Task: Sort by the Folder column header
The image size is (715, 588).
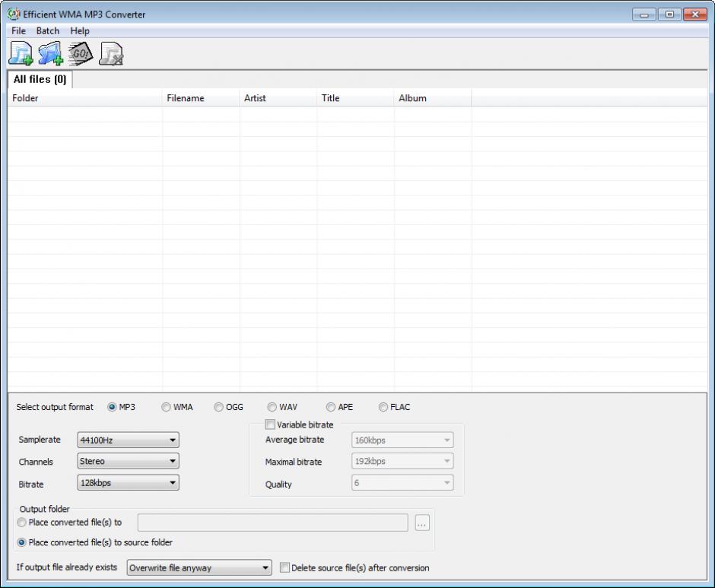Action: point(85,97)
